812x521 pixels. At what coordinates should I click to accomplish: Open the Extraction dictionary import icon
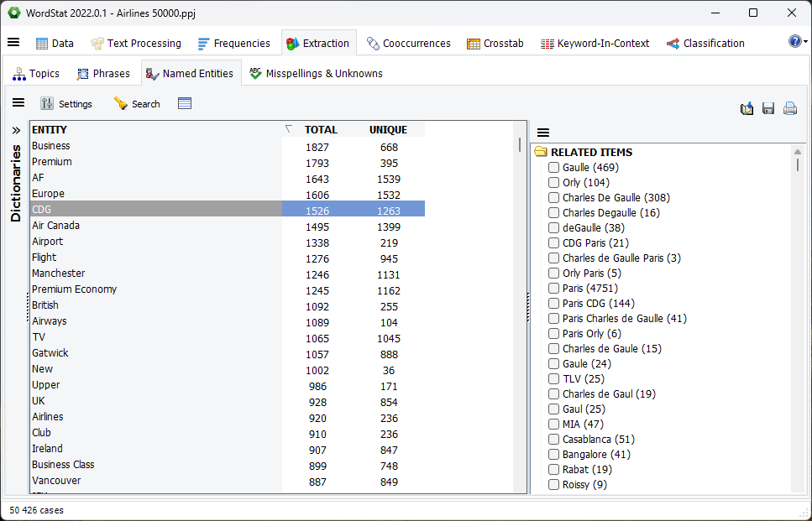[747, 108]
